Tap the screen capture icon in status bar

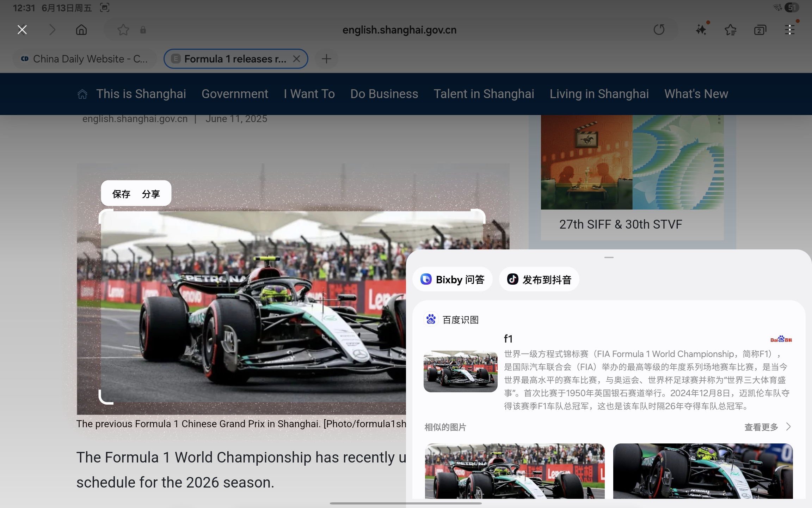coord(105,7)
